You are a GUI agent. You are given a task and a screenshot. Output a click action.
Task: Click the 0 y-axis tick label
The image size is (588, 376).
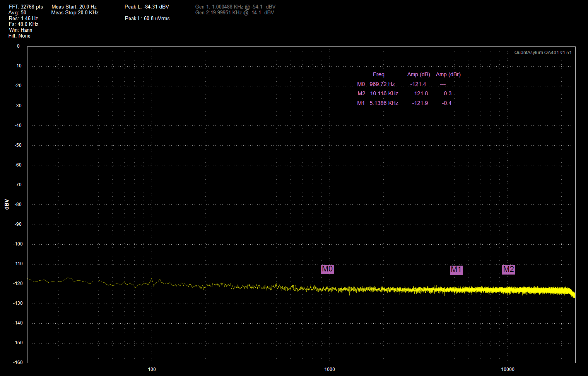click(18, 46)
